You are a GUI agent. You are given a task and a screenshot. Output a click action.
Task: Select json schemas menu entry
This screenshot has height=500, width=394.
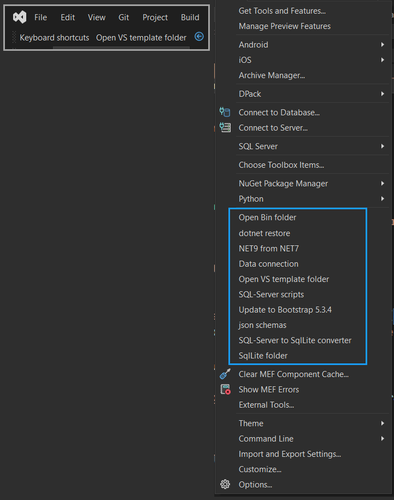pyautogui.click(x=262, y=325)
